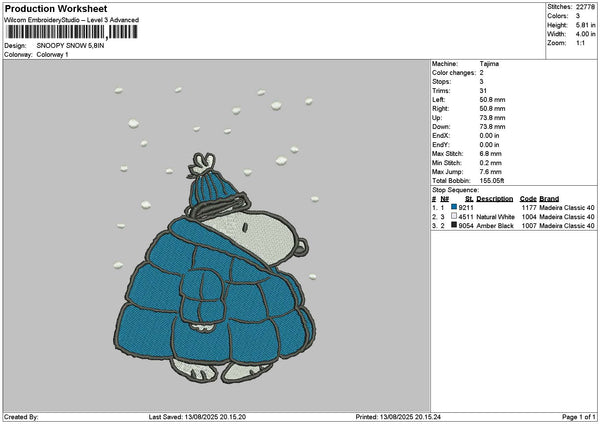Click the 'Code' column header
600x424 pixels.
[x=528, y=199]
